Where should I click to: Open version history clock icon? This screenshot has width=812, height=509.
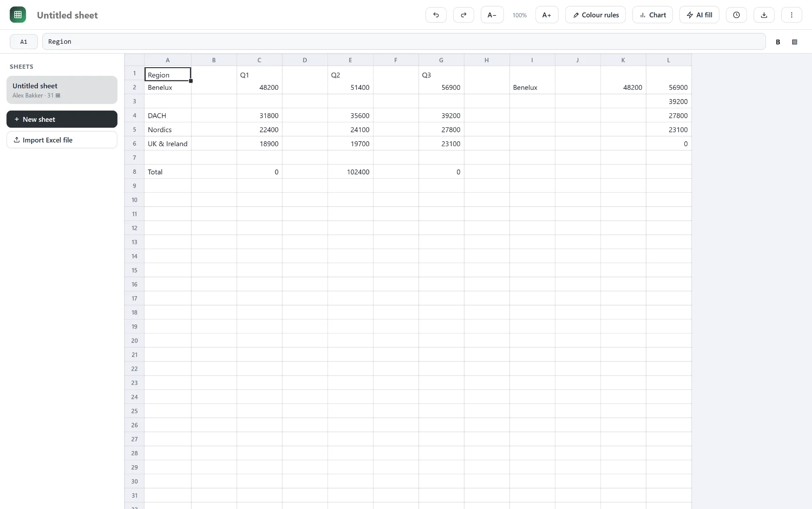(x=736, y=15)
